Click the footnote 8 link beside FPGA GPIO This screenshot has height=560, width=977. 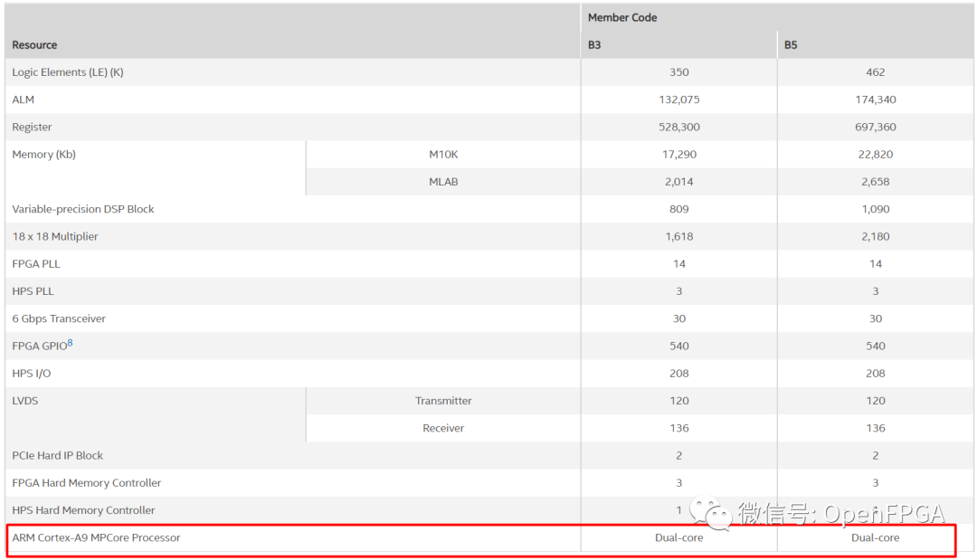tap(70, 343)
